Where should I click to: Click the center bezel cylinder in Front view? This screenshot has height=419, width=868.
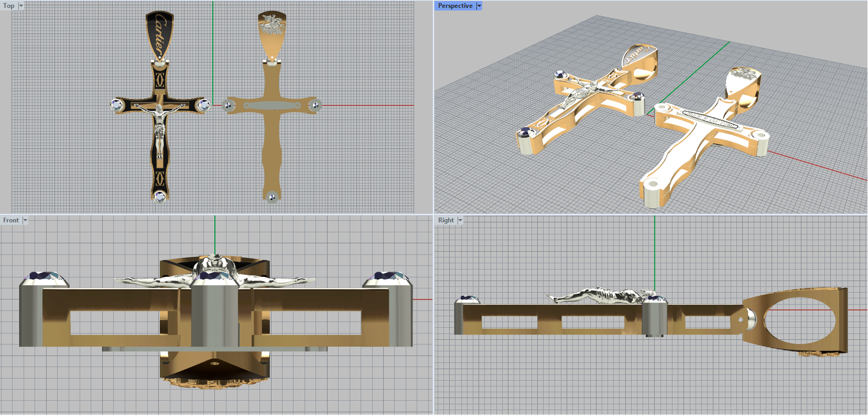pyautogui.click(x=214, y=315)
